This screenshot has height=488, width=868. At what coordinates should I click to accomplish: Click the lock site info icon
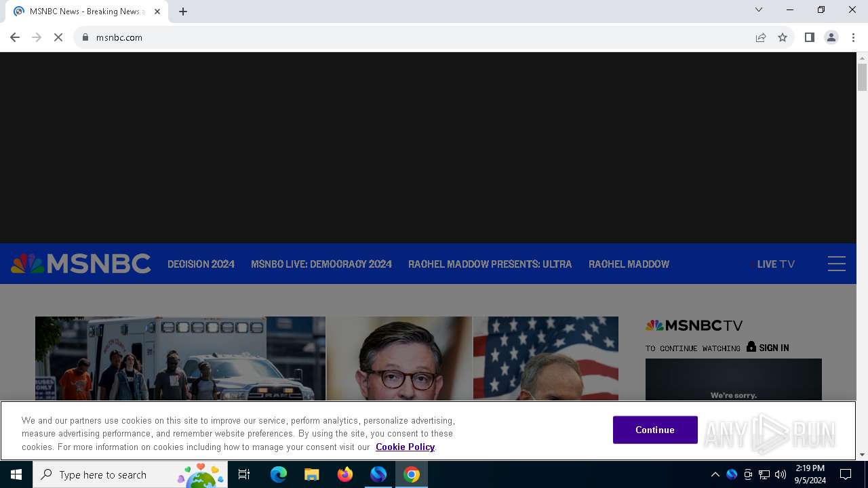pyautogui.click(x=85, y=37)
